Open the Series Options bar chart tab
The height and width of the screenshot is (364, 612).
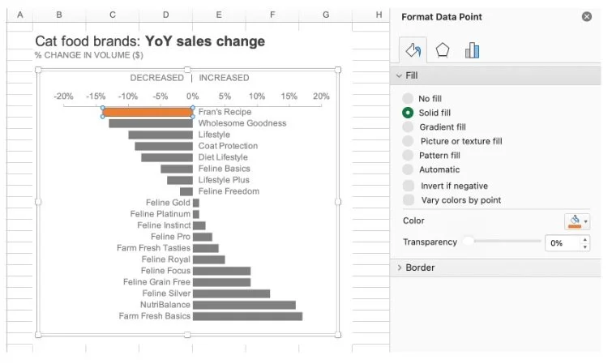click(472, 50)
